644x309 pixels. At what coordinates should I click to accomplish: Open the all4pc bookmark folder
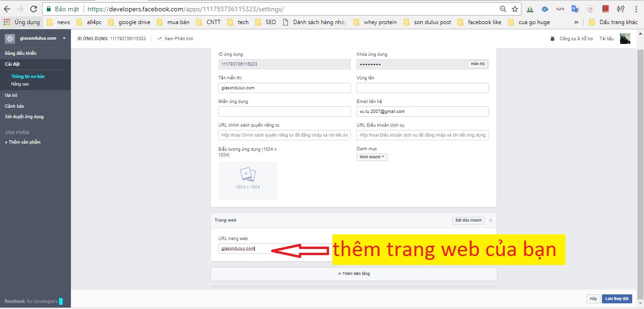pyautogui.click(x=88, y=22)
